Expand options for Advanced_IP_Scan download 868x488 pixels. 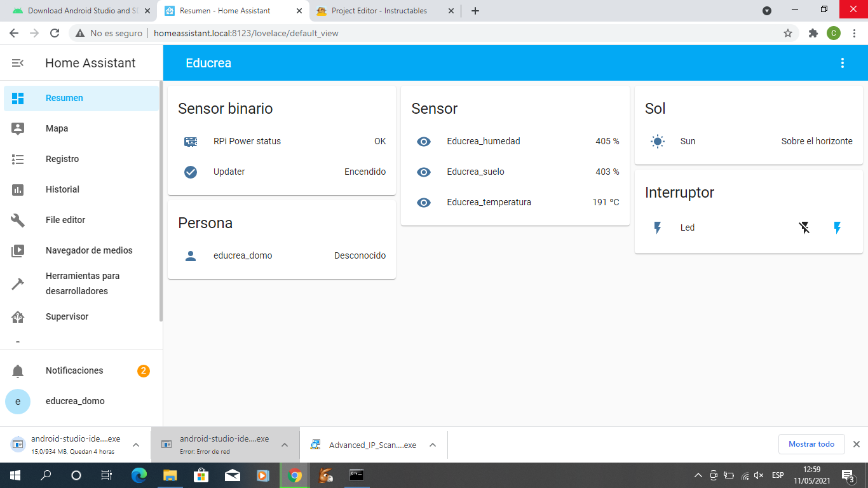[433, 445]
